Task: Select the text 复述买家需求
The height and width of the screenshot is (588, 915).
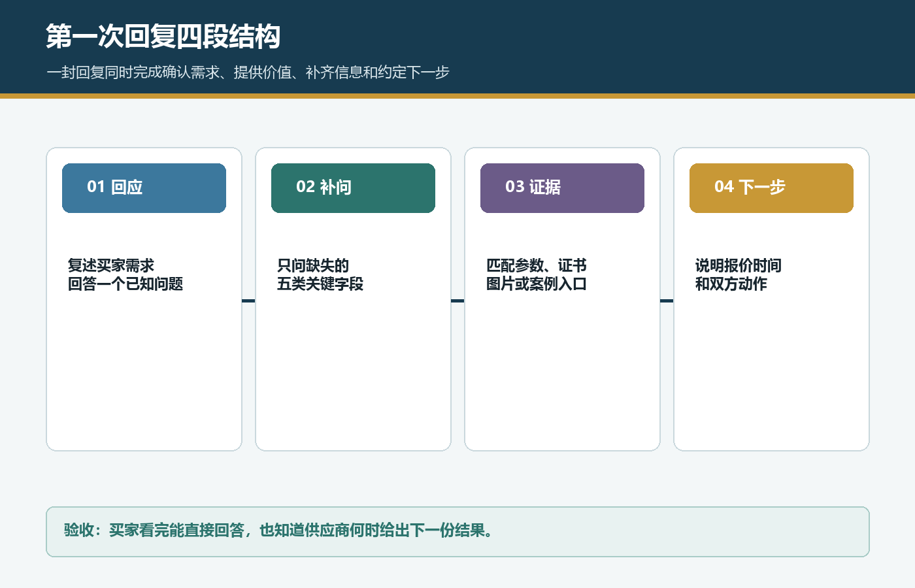Action: point(111,265)
